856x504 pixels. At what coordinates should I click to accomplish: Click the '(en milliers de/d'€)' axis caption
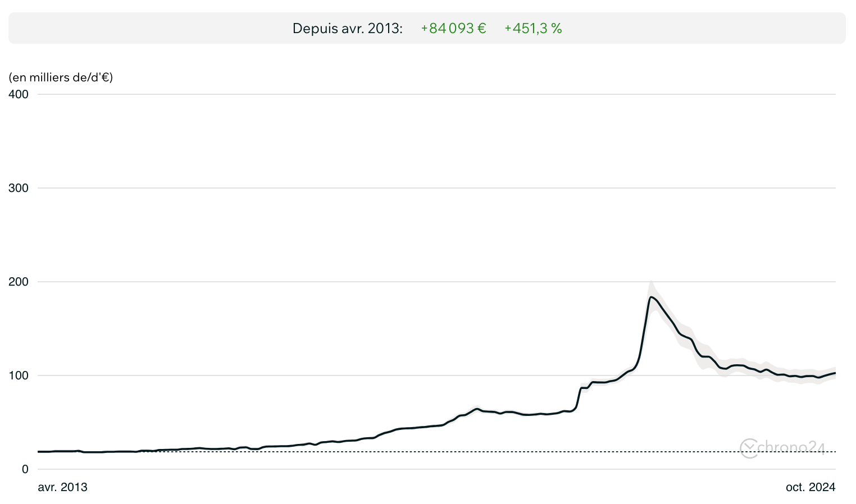61,77
